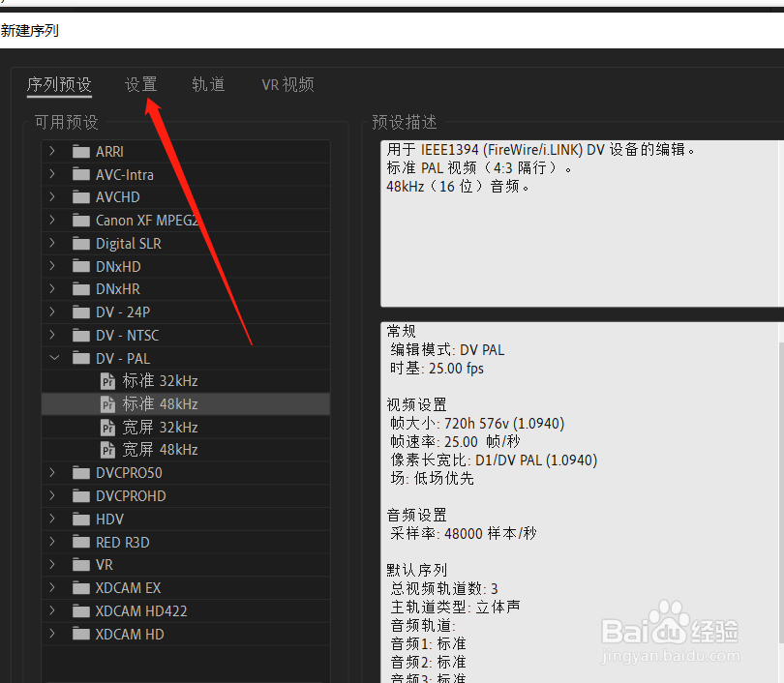Expand the RED R3D preset folder
The width and height of the screenshot is (784, 683).
pyautogui.click(x=52, y=542)
